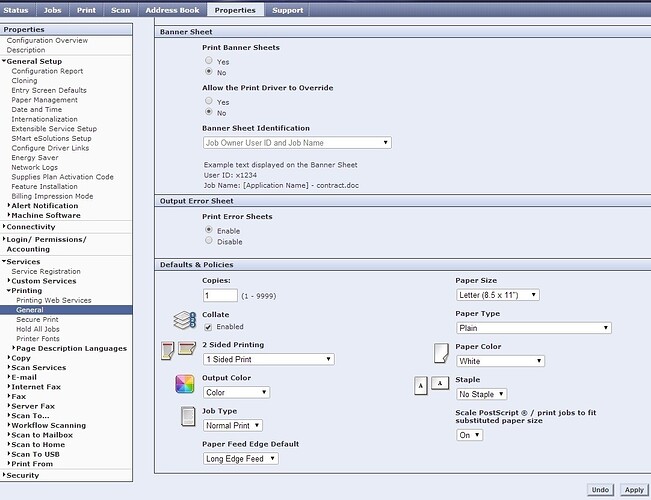Select Yes for Allow Print Driver Override
This screenshot has width=651, height=500.
point(209,101)
